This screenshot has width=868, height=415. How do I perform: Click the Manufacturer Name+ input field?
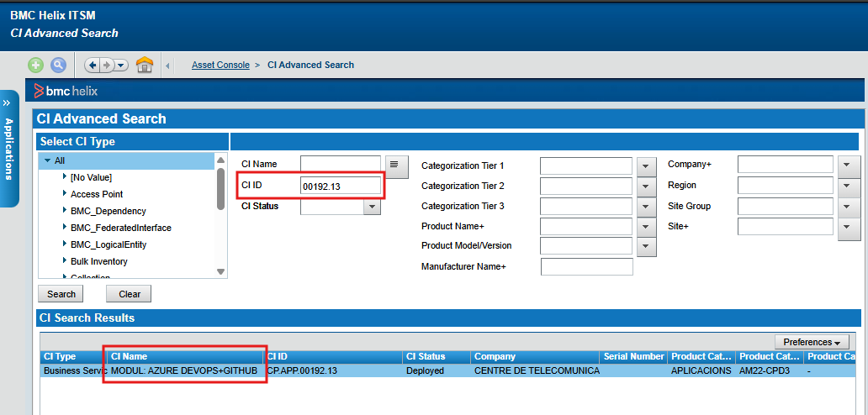click(x=586, y=266)
